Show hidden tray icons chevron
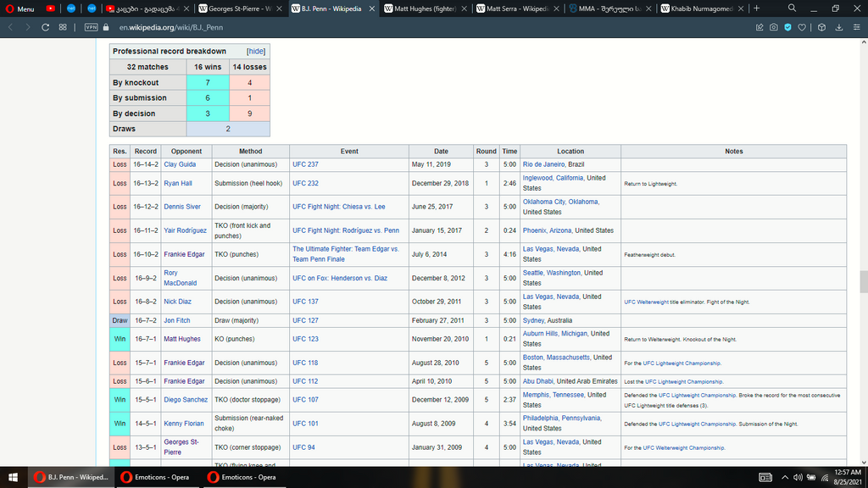868x488 pixels. pos(784,477)
